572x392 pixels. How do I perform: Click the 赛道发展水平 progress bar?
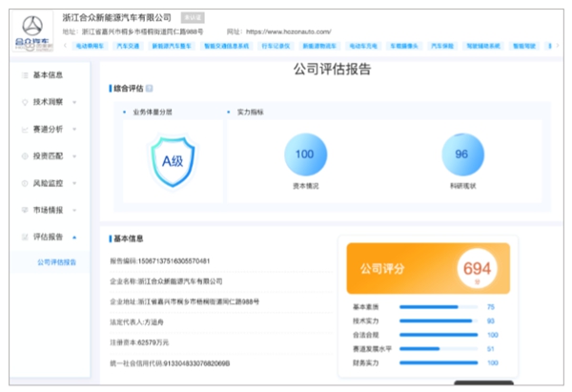(438, 349)
